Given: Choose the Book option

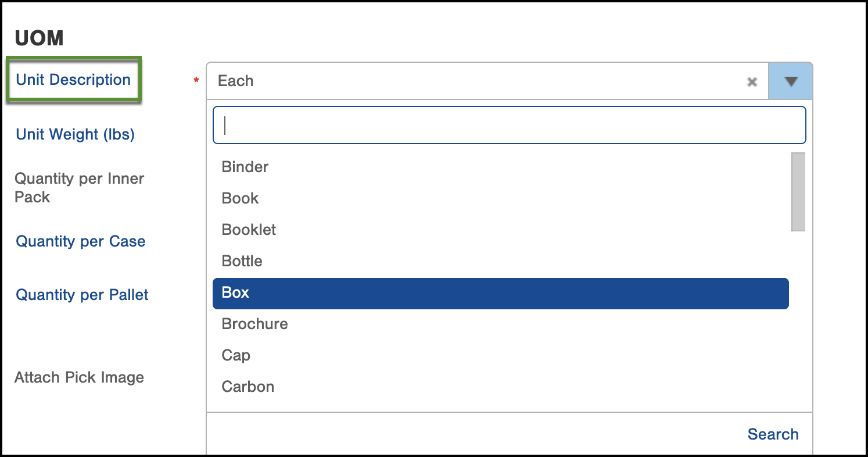Looking at the screenshot, I should click(501, 198).
